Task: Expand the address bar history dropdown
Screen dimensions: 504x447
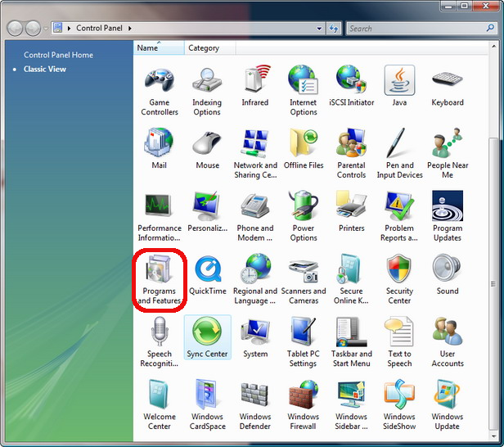Action: [x=319, y=29]
